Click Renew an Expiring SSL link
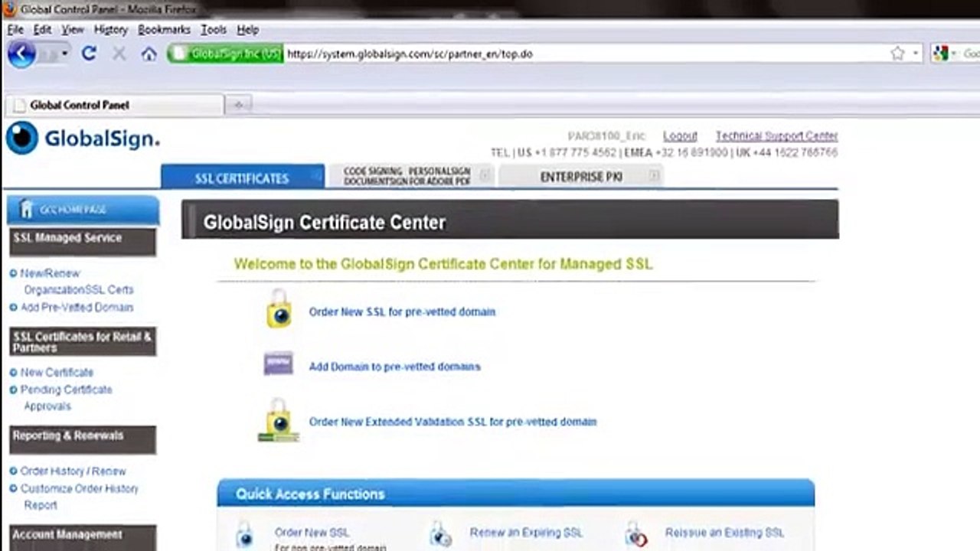 click(526, 533)
